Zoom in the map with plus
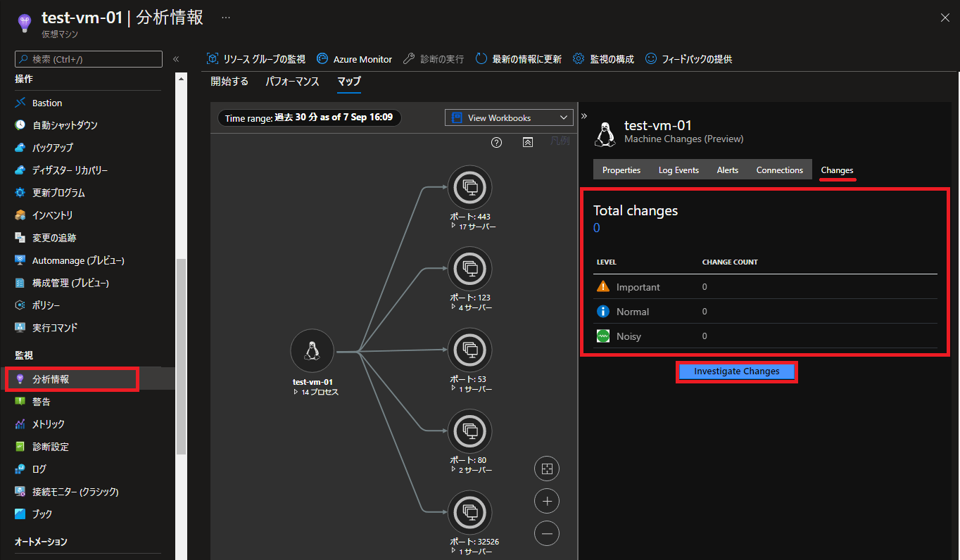The height and width of the screenshot is (560, 960). pyautogui.click(x=547, y=502)
